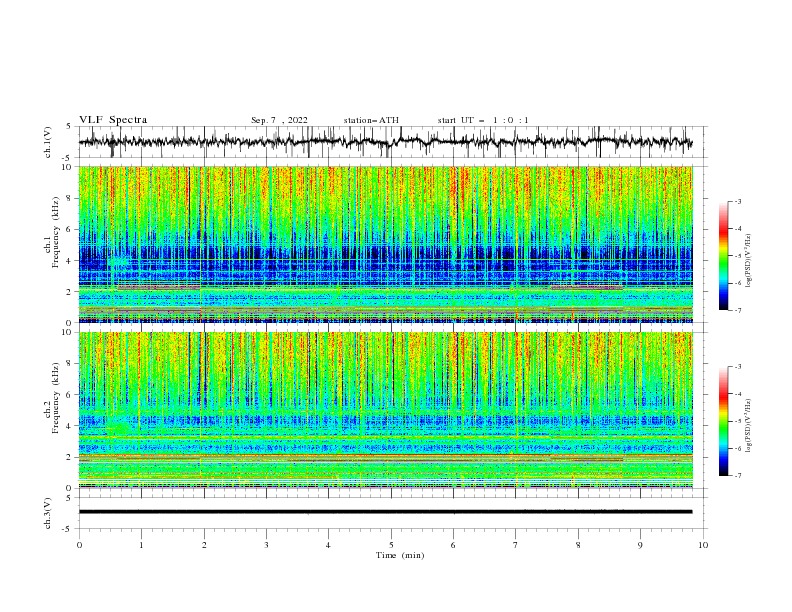The width and height of the screenshot is (792, 612).
Task: Click the "ch.3(V)" axis label
Action: pos(48,513)
